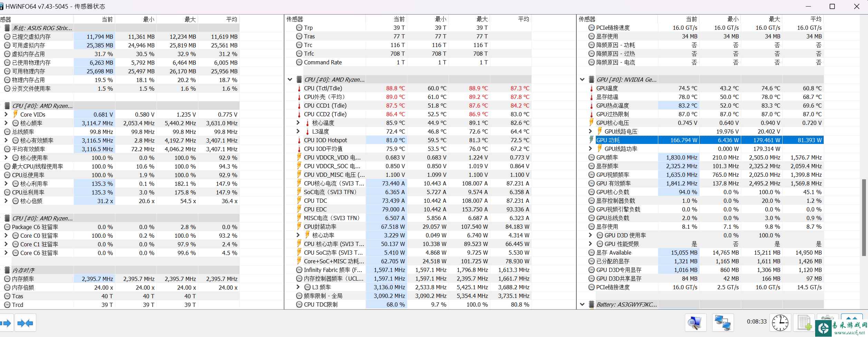Click lightning icon beside CPU EDC
Image resolution: width=868 pixels, height=337 pixels.
click(x=299, y=209)
